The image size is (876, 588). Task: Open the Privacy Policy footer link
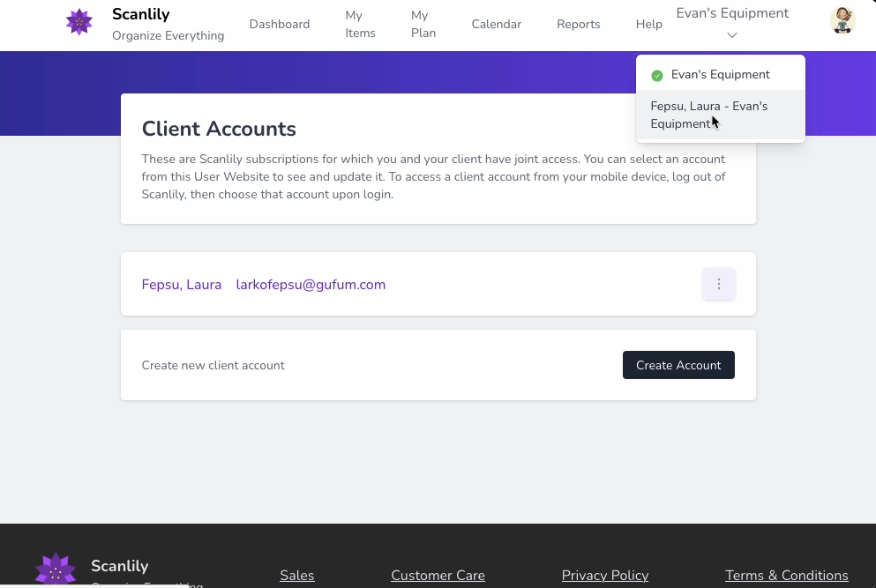point(605,576)
